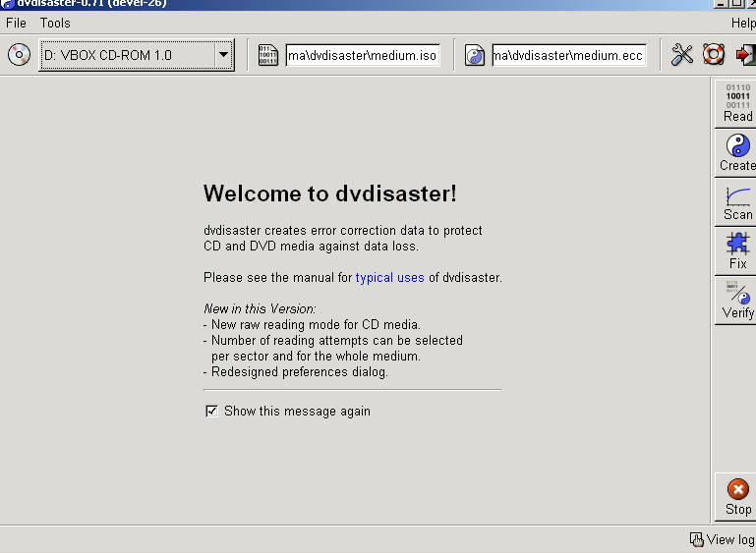Start the Read medium action
The image size is (756, 553).
click(735, 103)
